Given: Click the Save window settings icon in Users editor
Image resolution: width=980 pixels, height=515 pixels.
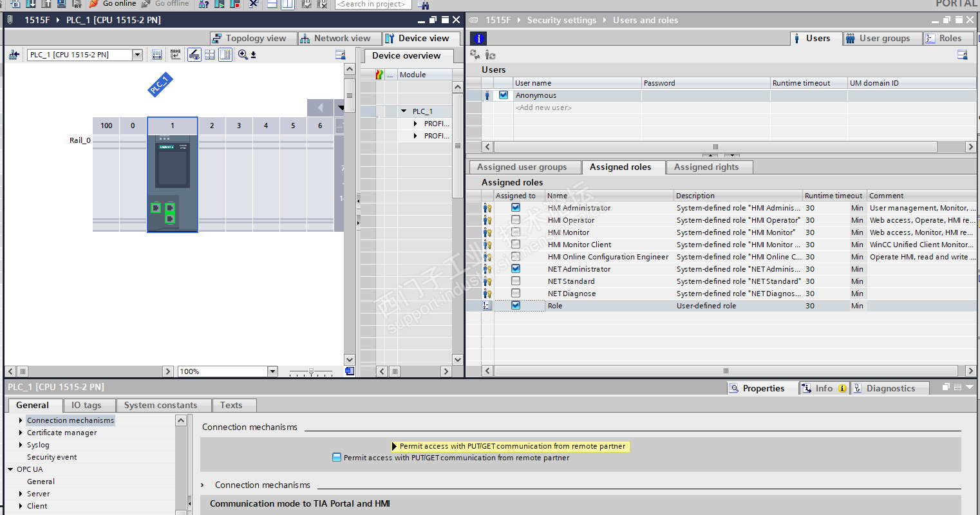Looking at the screenshot, I should tap(963, 55).
